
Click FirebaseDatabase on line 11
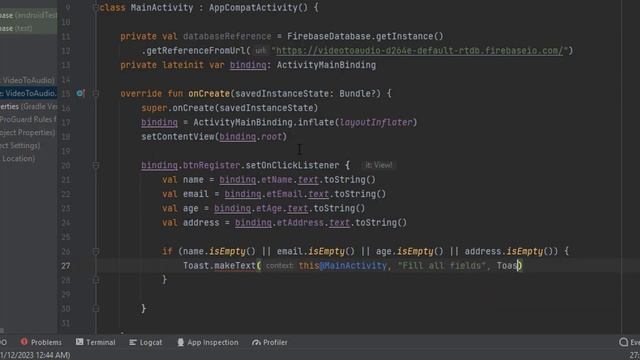329,36
